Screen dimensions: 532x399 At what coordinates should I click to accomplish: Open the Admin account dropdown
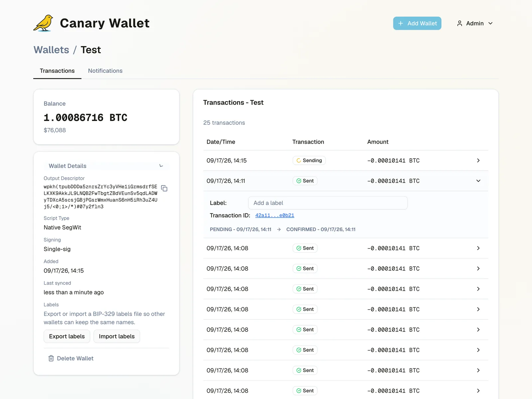click(474, 23)
